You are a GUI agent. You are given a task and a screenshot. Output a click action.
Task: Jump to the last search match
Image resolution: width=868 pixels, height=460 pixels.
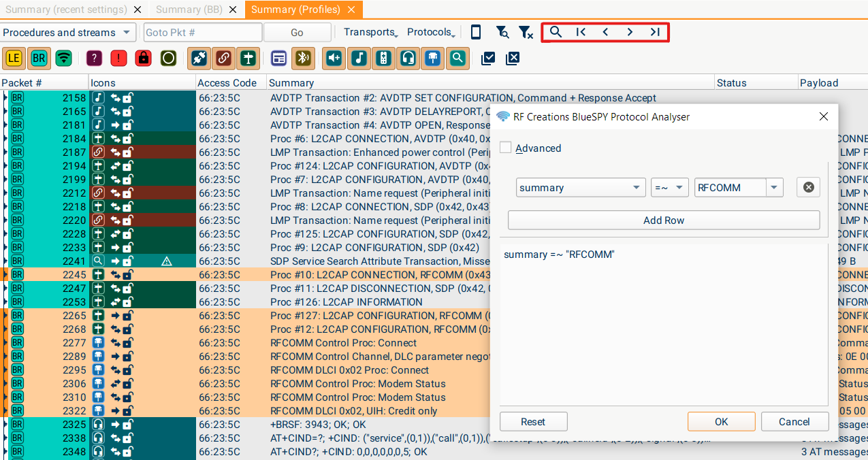coord(655,32)
